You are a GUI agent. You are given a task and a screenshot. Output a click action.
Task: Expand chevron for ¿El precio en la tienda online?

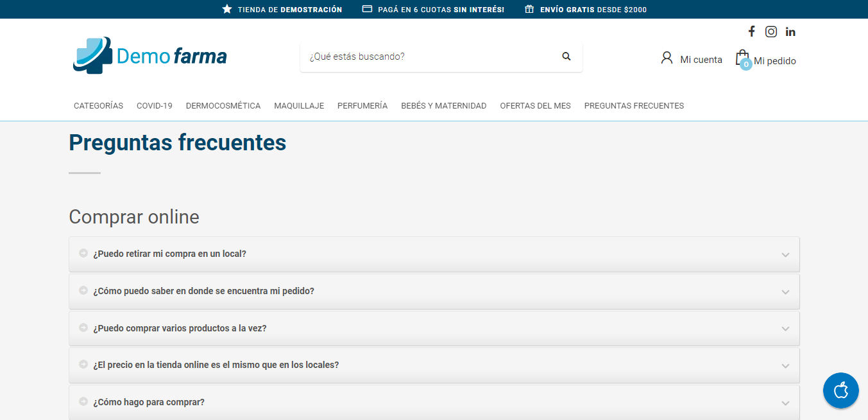785,366
